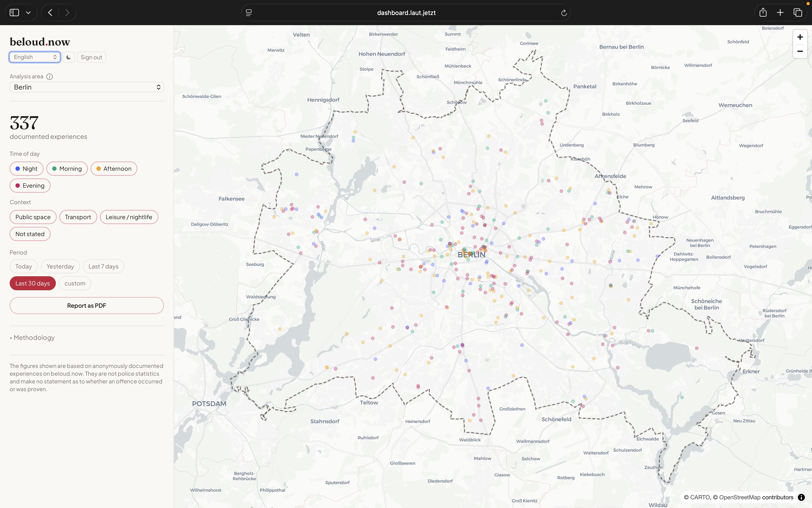Screen dimensions: 812x508
Task: Open map attribution info icon
Action: 801,497
